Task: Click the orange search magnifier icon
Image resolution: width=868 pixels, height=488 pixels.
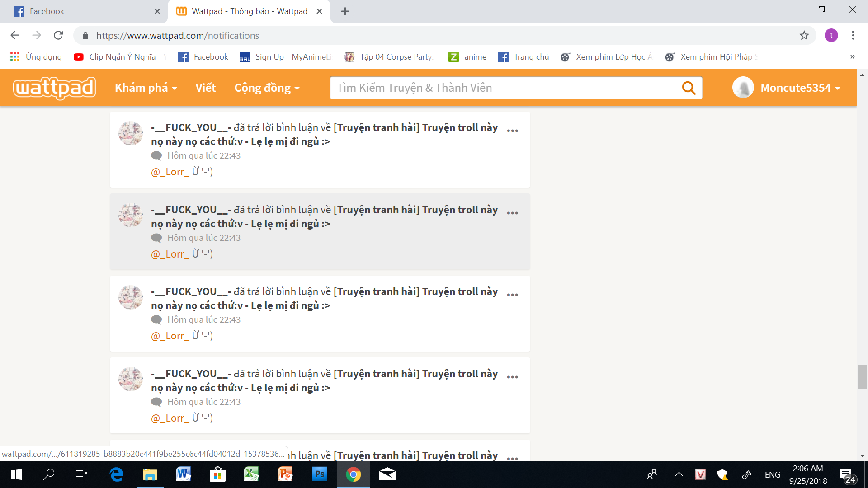Action: tap(688, 88)
